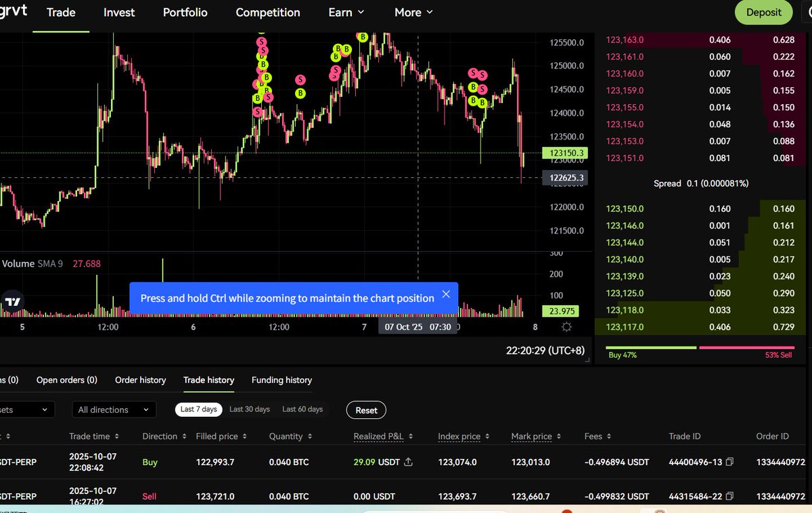Copy Trade ID 44400496-13
812x513 pixels.
pos(729,462)
